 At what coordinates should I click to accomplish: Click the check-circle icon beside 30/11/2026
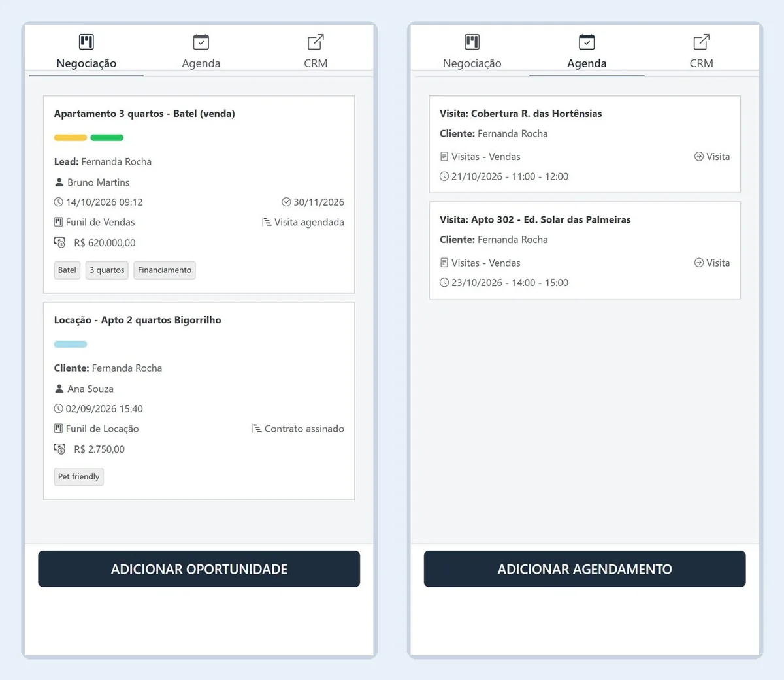point(286,202)
